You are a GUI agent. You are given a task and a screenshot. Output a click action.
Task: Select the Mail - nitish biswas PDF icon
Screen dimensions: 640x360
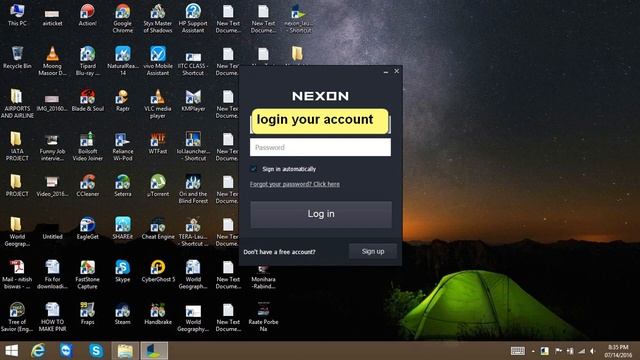click(17, 274)
